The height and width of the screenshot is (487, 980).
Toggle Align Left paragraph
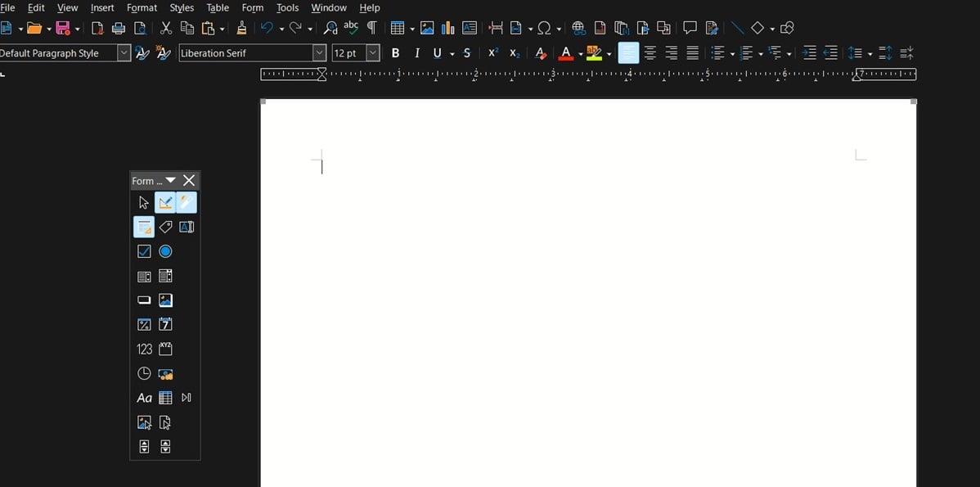point(628,53)
